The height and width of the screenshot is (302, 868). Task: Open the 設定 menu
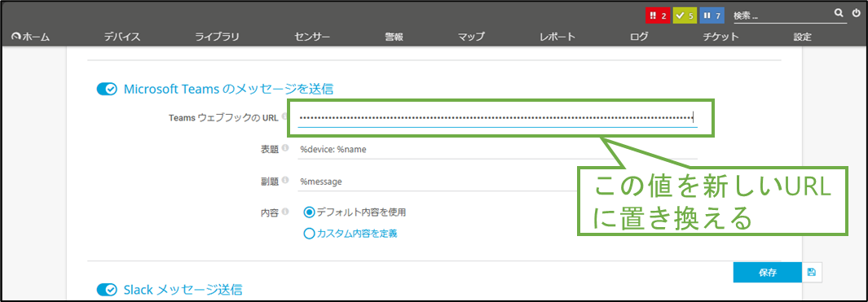tap(802, 37)
